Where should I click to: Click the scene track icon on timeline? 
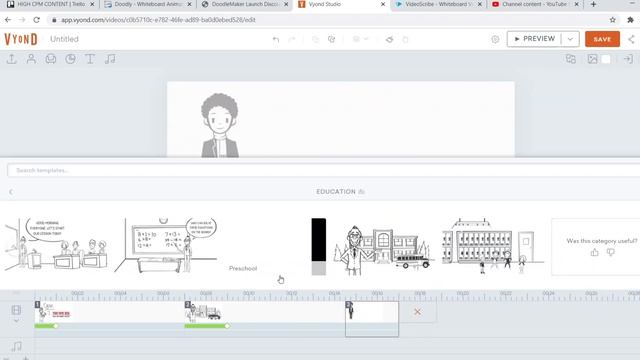pyautogui.click(x=16, y=310)
